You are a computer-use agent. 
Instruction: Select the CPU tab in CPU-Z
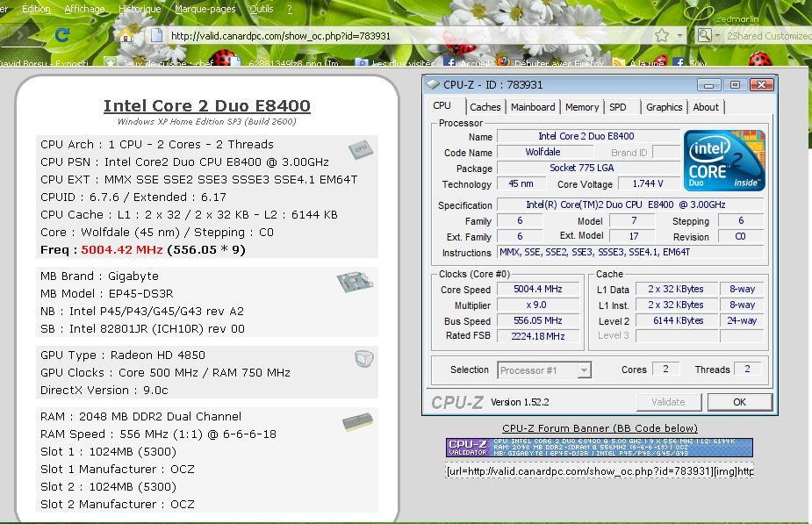(x=442, y=105)
